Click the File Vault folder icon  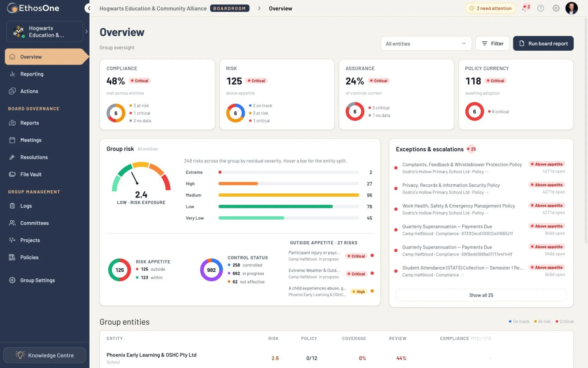pos(12,174)
